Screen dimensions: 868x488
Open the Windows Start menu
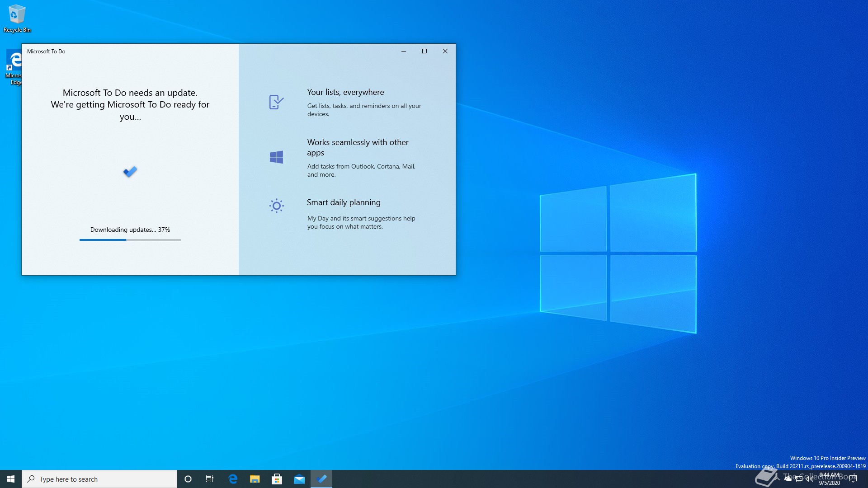pyautogui.click(x=11, y=479)
